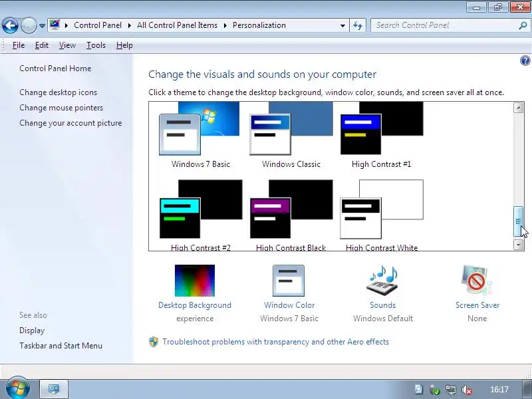This screenshot has width=532, height=399.
Task: Minimize the Personalization window
Action: [x=476, y=7]
